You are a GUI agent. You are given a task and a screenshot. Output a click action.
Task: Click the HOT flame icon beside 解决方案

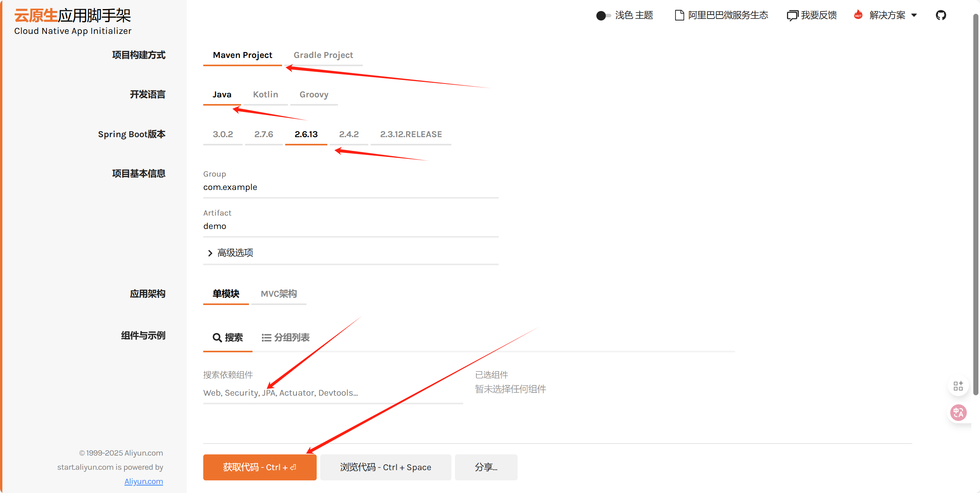tap(858, 15)
